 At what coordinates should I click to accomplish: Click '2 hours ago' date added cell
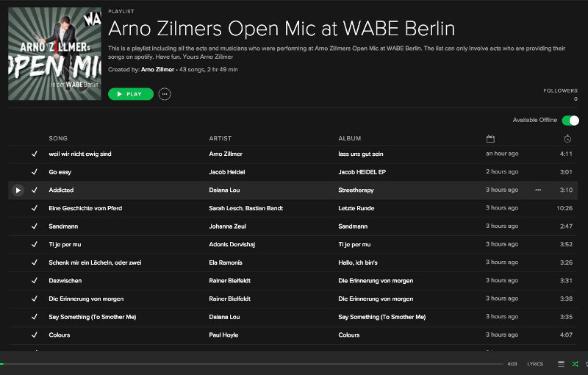[x=502, y=171]
